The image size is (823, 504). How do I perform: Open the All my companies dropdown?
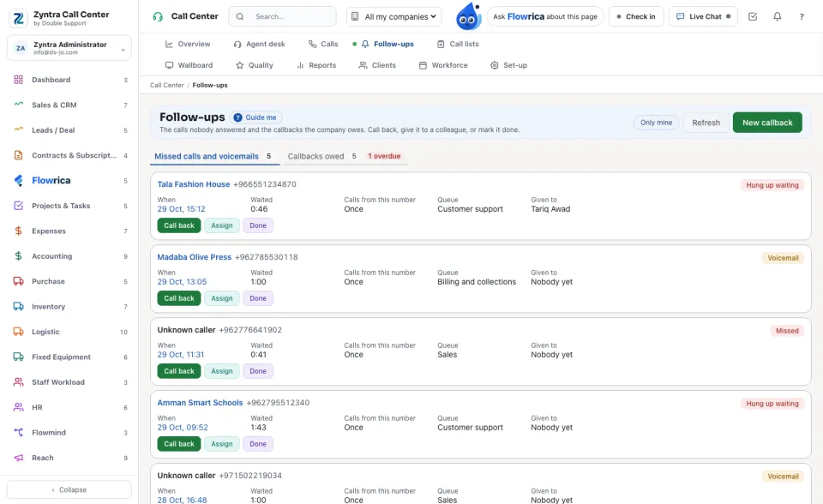click(393, 17)
